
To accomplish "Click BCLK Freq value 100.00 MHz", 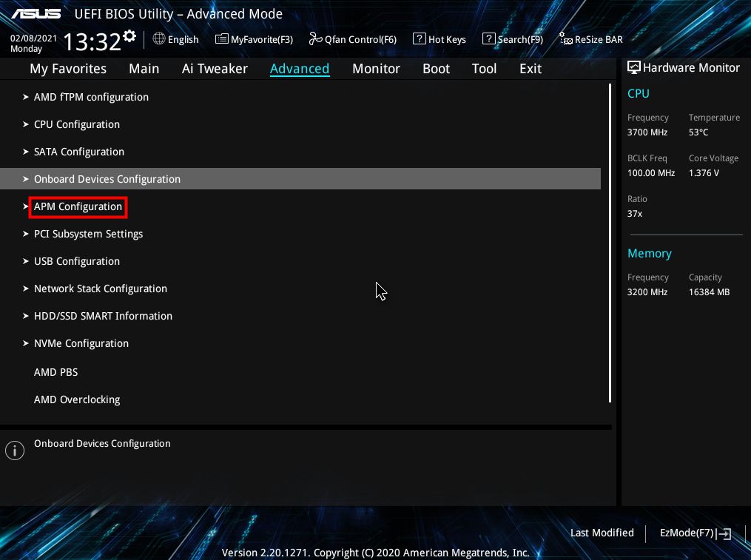I will [x=651, y=173].
